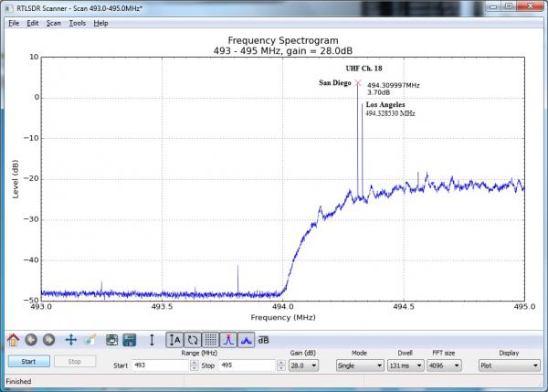Viewport: 548px width, 392px height.
Task: Toggle the auto-refresh cycle icon
Action: click(x=193, y=340)
